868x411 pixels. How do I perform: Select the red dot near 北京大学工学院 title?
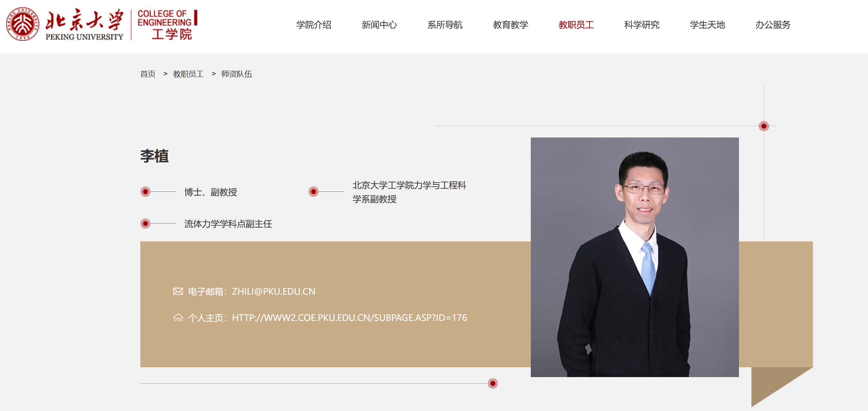point(313,191)
